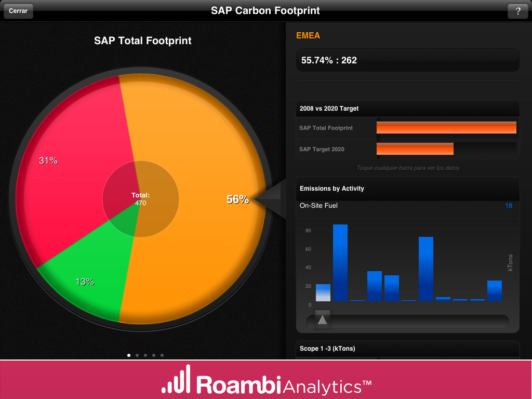This screenshot has width=532, height=399.
Task: Click the slider triangle handle under chart
Action: tap(323, 320)
